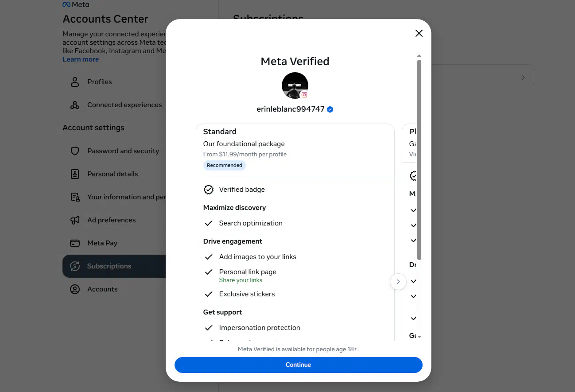Click the username erinleblanc994747
Image resolution: width=575 pixels, height=392 pixels.
coord(291,109)
